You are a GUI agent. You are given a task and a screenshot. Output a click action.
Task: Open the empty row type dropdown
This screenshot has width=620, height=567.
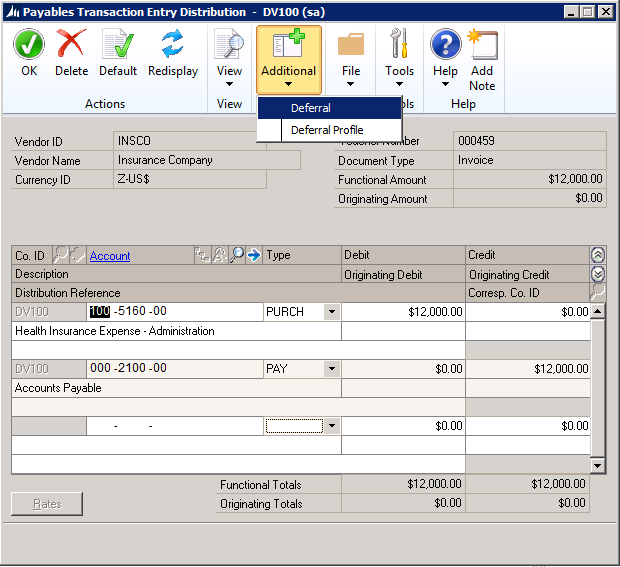[332, 426]
